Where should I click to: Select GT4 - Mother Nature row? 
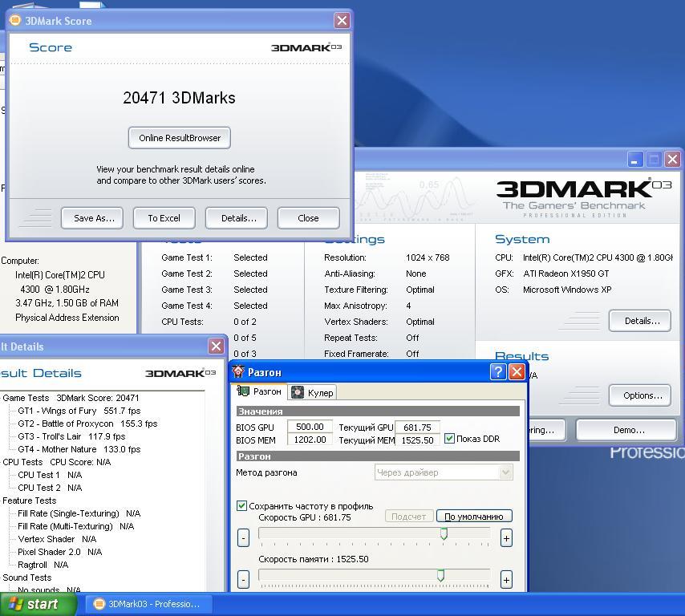[79, 449]
